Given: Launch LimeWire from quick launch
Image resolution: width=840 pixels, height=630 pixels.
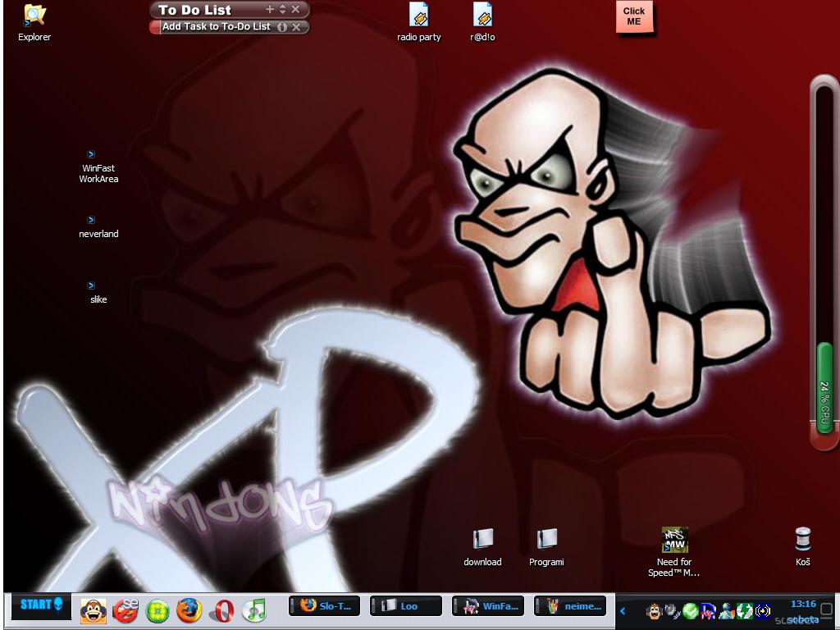Looking at the screenshot, I should coord(157,611).
